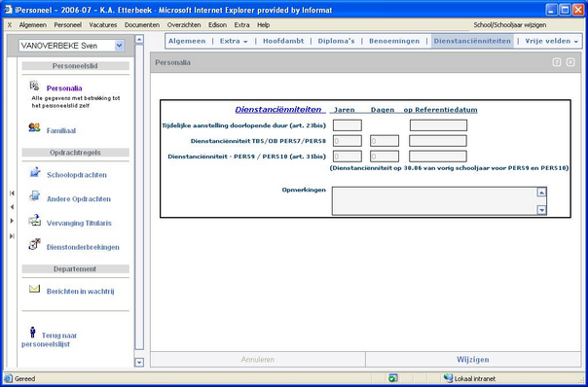This screenshot has width=588, height=387.
Task: Open the Vervanging Titularis link
Action: (79, 223)
